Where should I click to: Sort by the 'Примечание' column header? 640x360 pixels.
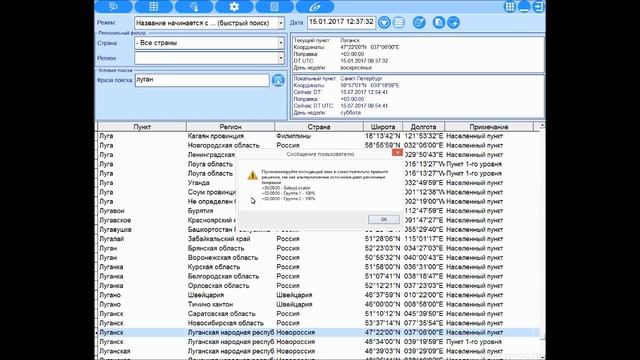(x=489, y=127)
